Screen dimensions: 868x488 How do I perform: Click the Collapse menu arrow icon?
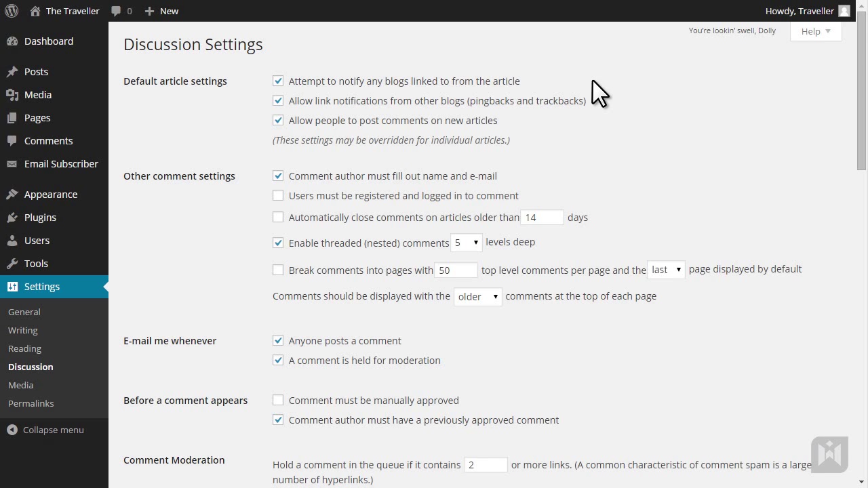[x=12, y=430]
